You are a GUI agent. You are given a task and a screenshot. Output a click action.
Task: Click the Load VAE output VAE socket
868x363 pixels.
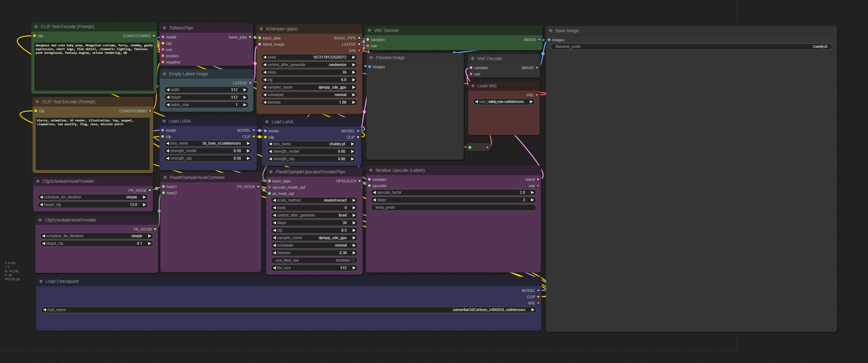coord(537,95)
